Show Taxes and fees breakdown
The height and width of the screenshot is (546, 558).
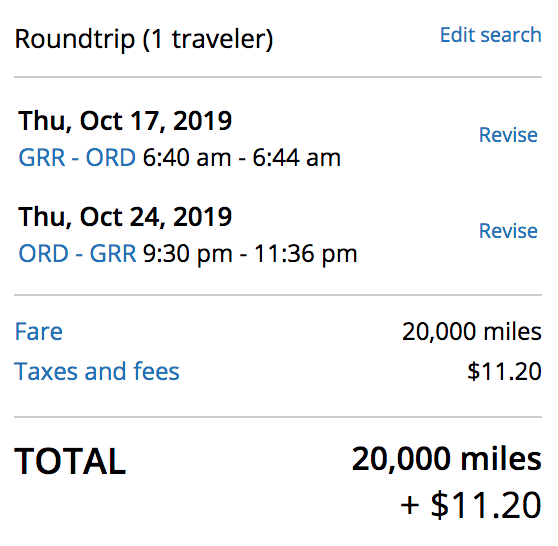[97, 371]
